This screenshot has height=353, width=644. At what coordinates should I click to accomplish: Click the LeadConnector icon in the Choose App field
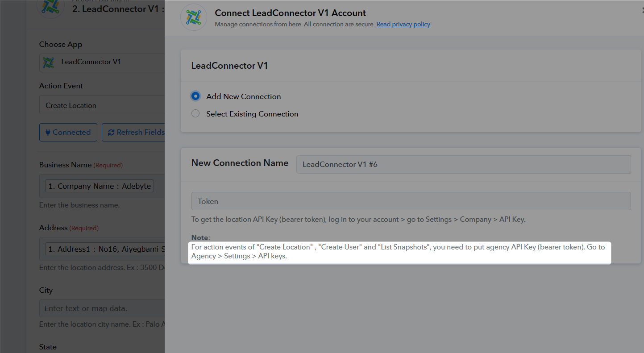pos(48,62)
